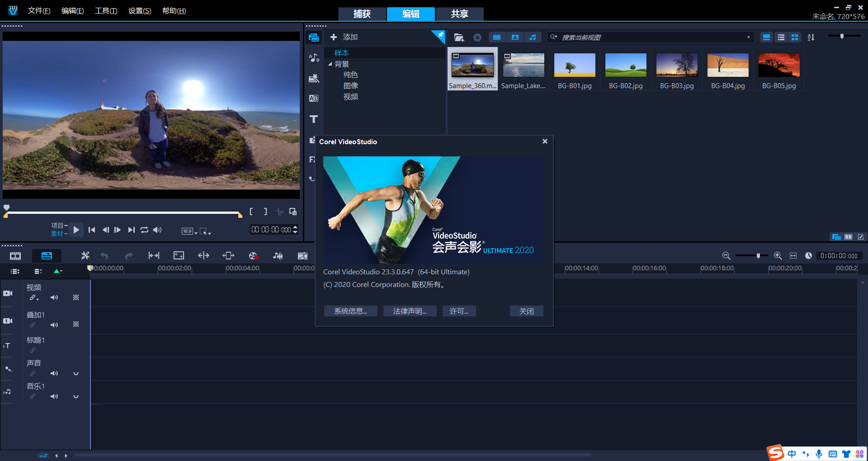The image size is (868, 461).
Task: Click the enlarge preview window icon
Action: coord(293,212)
